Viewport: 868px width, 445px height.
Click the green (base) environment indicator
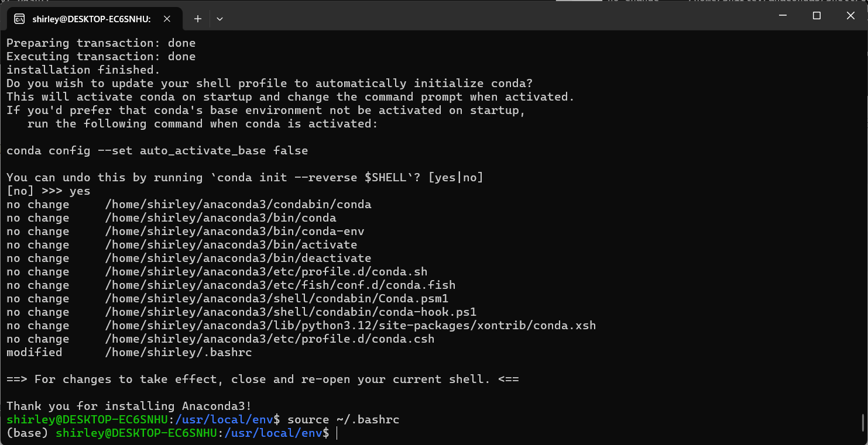click(x=26, y=433)
